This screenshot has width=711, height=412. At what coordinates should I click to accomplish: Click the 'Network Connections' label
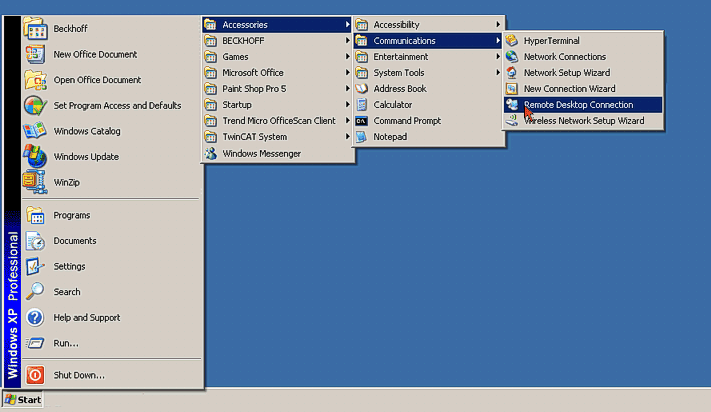pos(565,57)
